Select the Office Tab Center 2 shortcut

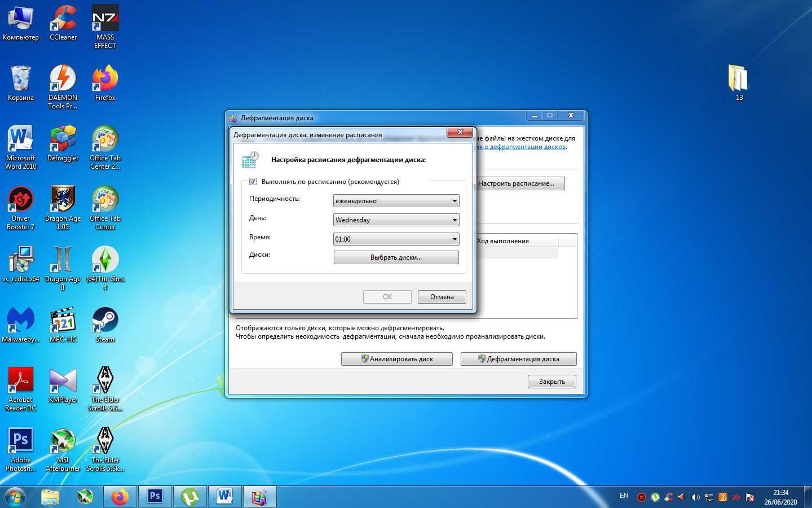point(105,148)
